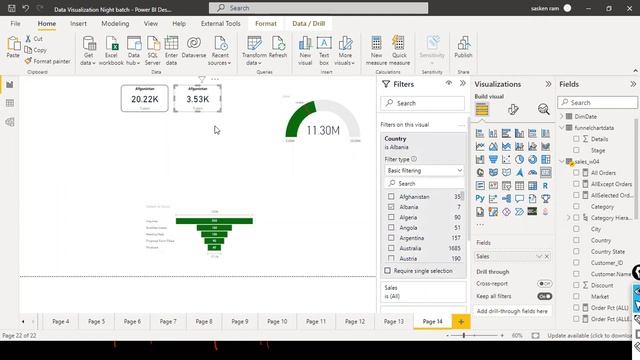Toggle the Cross-report switch
This screenshot has height=360, width=640.
pyautogui.click(x=544, y=283)
